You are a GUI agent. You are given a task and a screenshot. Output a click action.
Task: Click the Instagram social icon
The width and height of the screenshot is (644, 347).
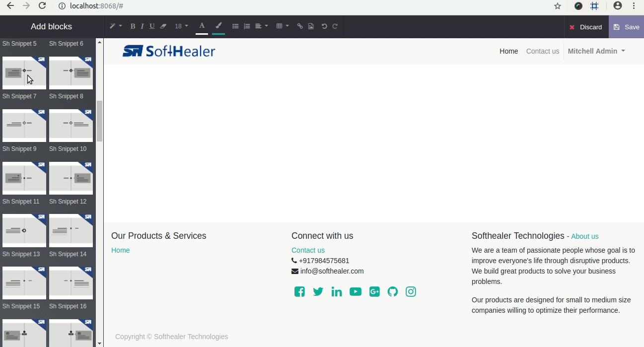411,291
